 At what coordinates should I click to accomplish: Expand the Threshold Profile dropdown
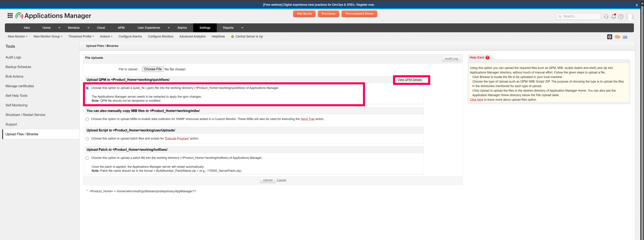coord(81,36)
